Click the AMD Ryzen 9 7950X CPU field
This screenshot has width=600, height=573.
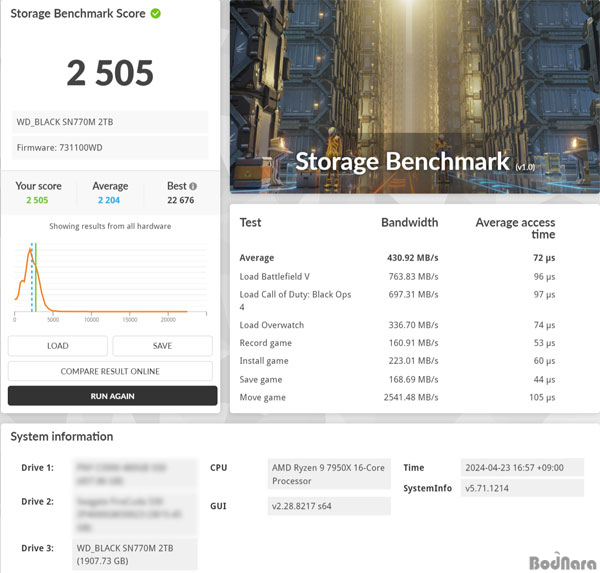point(329,474)
